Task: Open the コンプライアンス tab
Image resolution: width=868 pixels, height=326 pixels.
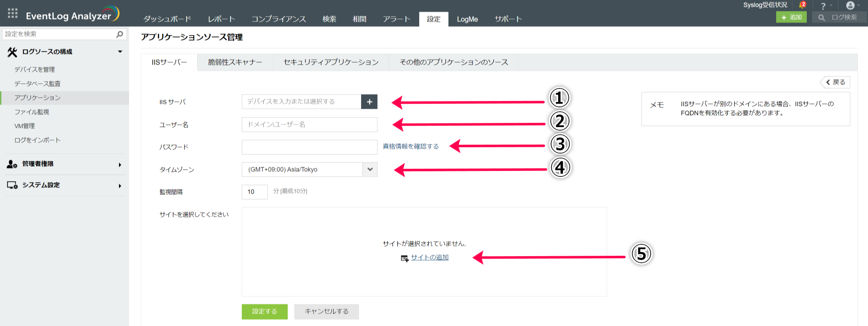Action: (279, 19)
